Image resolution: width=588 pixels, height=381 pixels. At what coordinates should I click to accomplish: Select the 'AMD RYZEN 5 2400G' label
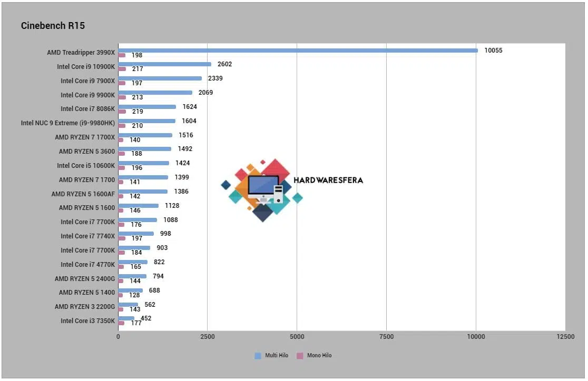[x=85, y=279]
